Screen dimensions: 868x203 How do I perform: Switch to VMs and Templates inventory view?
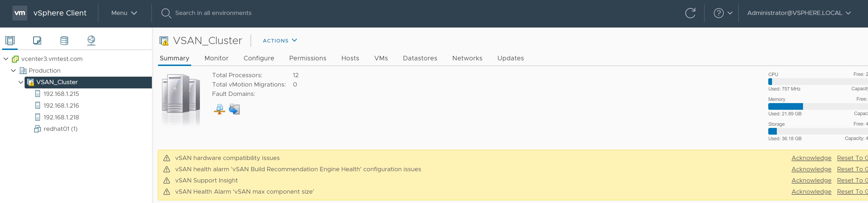coord(37,41)
